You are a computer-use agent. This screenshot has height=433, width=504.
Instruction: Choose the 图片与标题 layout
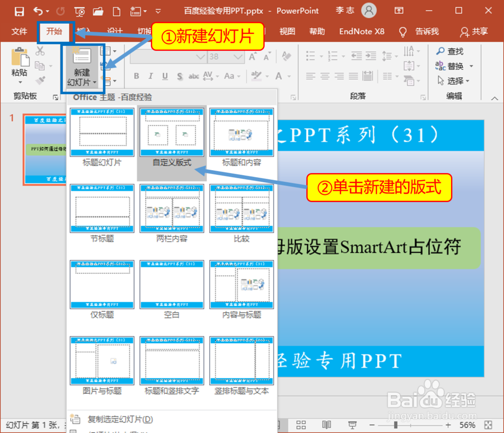tap(102, 366)
